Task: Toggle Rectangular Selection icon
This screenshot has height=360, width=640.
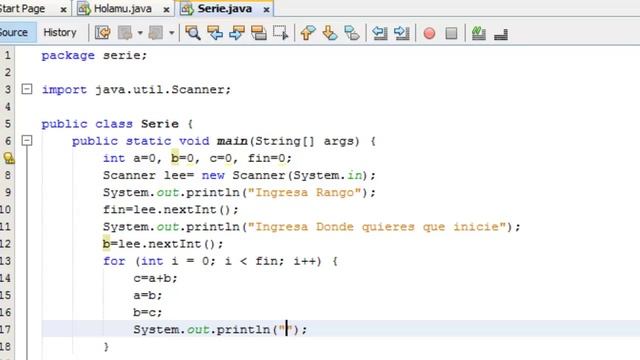Action: coord(281,33)
